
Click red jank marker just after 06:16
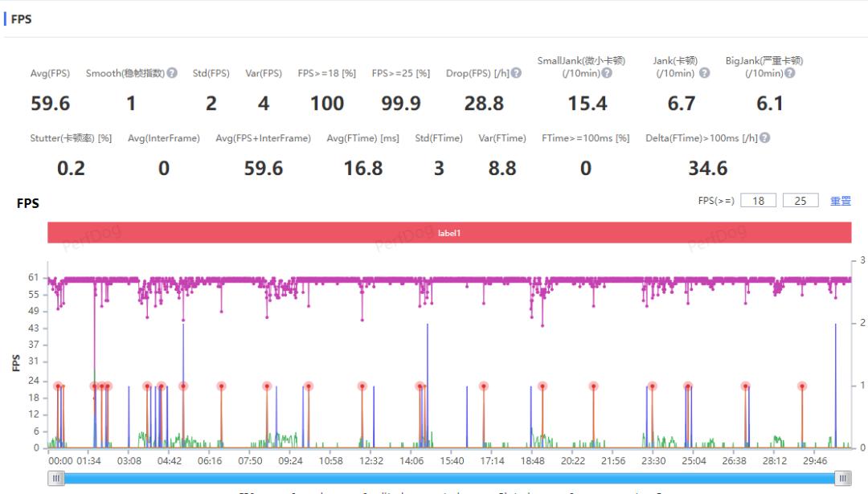(221, 386)
